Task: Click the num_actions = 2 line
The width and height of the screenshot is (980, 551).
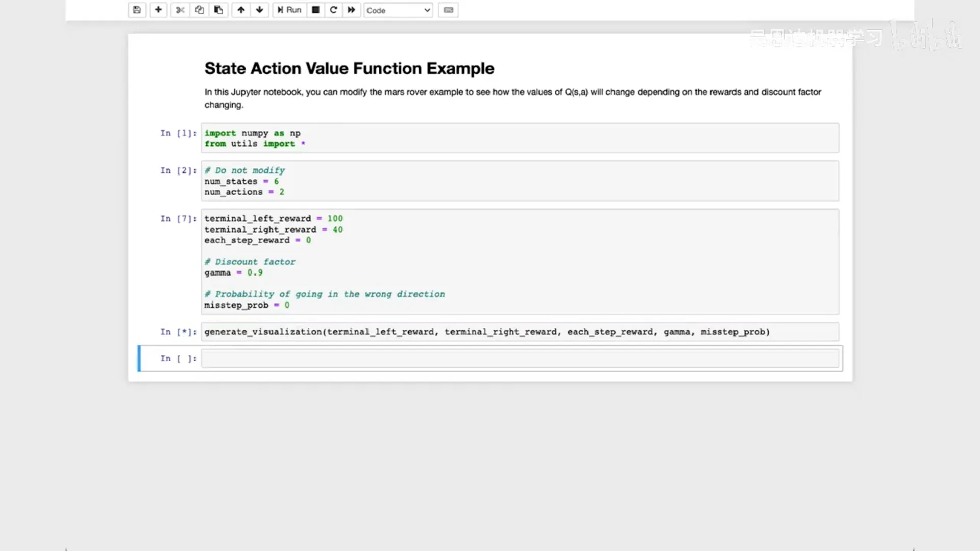Action: pyautogui.click(x=244, y=192)
